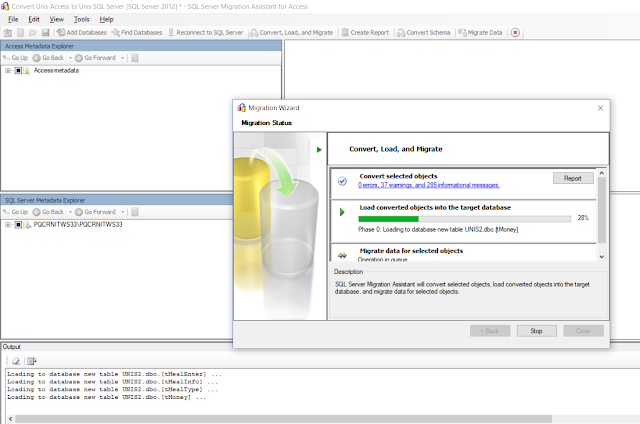Open the File menu
This screenshot has height=424, width=640.
[13, 19]
